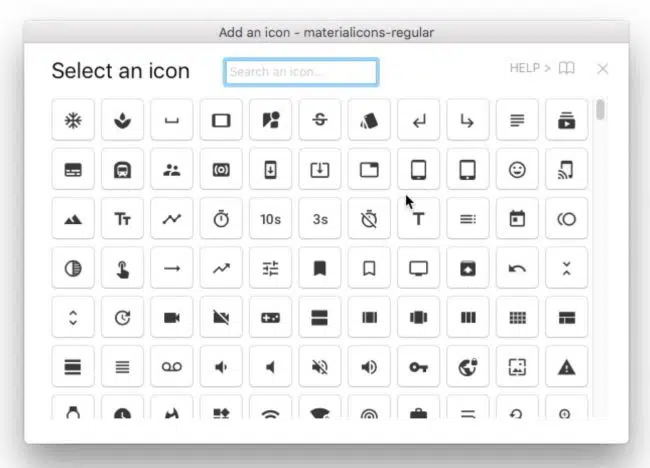The height and width of the screenshot is (468, 650).
Task: Click the icon list scrollbar
Action: click(x=600, y=110)
